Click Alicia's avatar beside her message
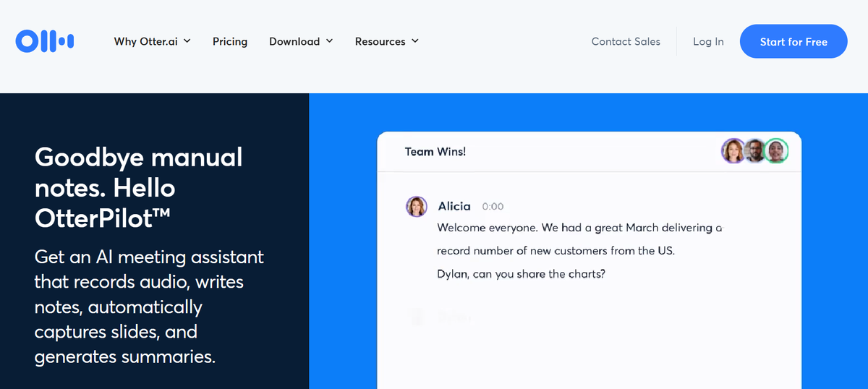 click(x=417, y=207)
